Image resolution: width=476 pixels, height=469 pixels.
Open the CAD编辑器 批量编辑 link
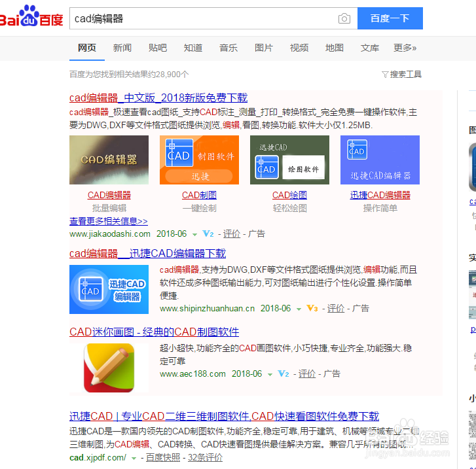click(109, 195)
